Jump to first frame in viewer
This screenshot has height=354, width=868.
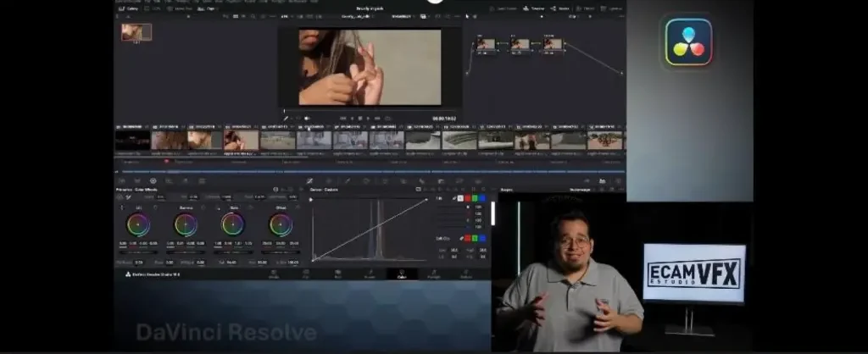(x=342, y=119)
